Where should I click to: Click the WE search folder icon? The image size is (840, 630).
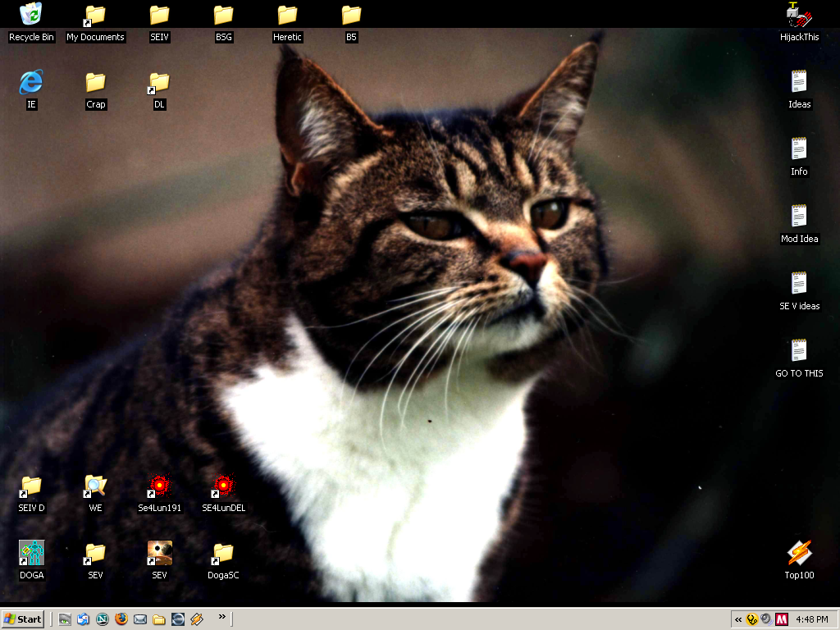coord(95,486)
